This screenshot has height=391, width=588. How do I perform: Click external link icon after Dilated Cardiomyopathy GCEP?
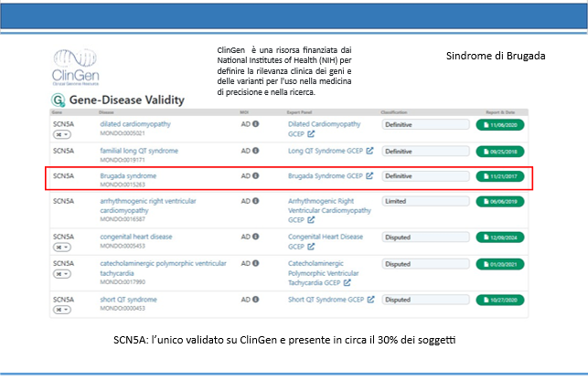(311, 133)
